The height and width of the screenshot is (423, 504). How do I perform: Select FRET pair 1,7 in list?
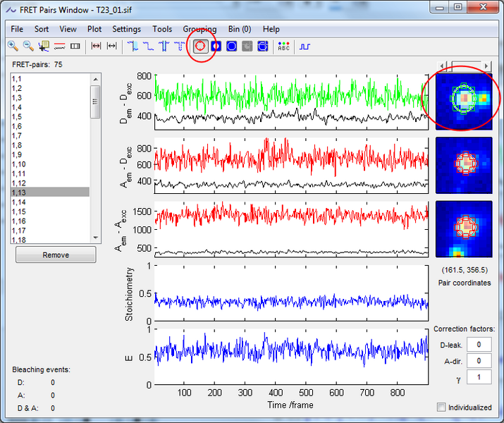click(18, 135)
